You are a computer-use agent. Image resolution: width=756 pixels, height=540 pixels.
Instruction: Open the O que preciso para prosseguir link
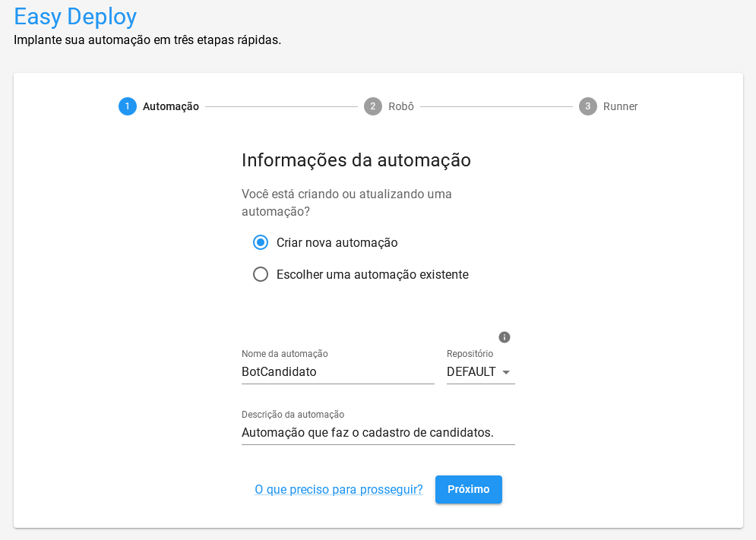pyautogui.click(x=339, y=490)
